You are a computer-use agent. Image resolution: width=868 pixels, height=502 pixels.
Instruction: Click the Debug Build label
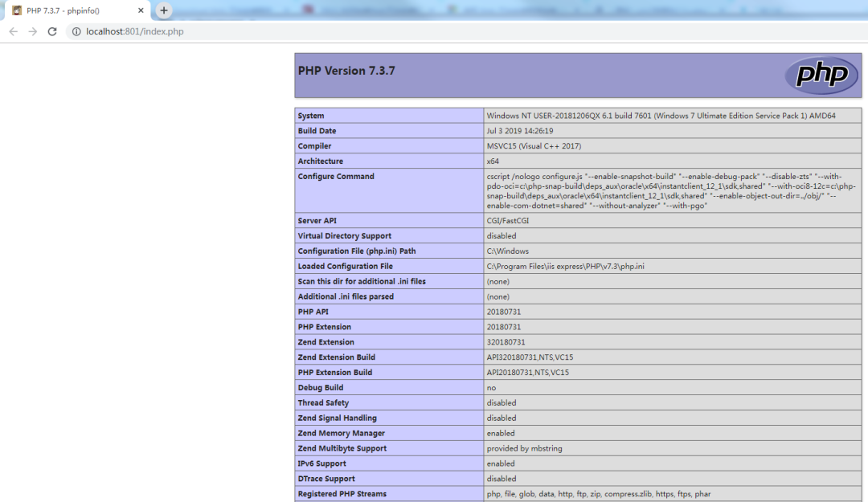(321, 387)
